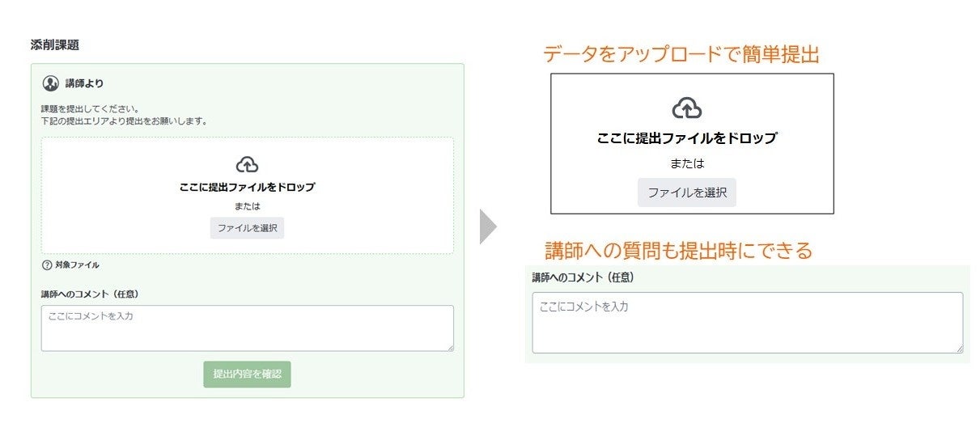
Task: Click the enlarged 講師へのコメント（任意）label
Action: (x=583, y=277)
